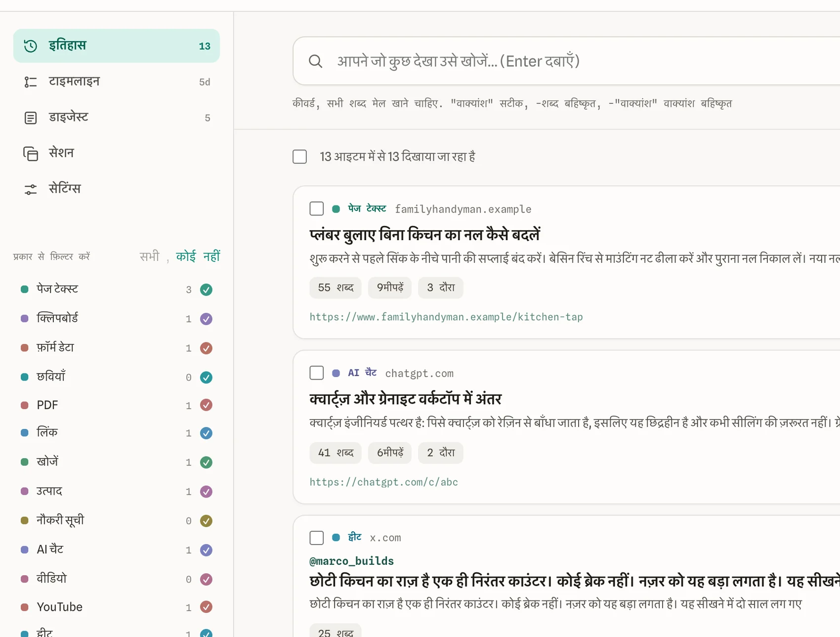Click the नौकरी सूची filter label
Image resolution: width=840 pixels, height=637 pixels.
pyautogui.click(x=60, y=520)
